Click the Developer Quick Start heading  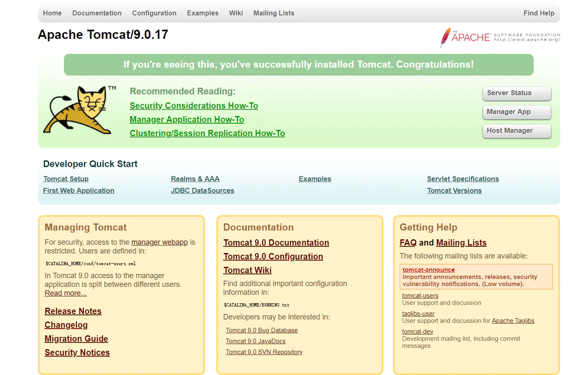pos(90,164)
